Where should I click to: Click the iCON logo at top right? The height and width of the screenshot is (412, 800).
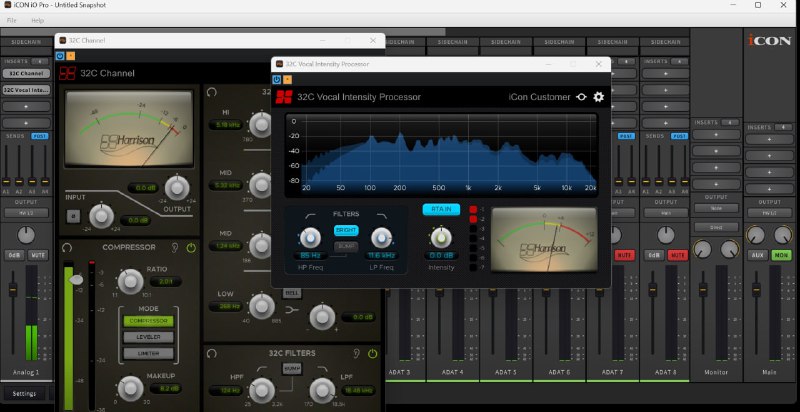point(769,40)
